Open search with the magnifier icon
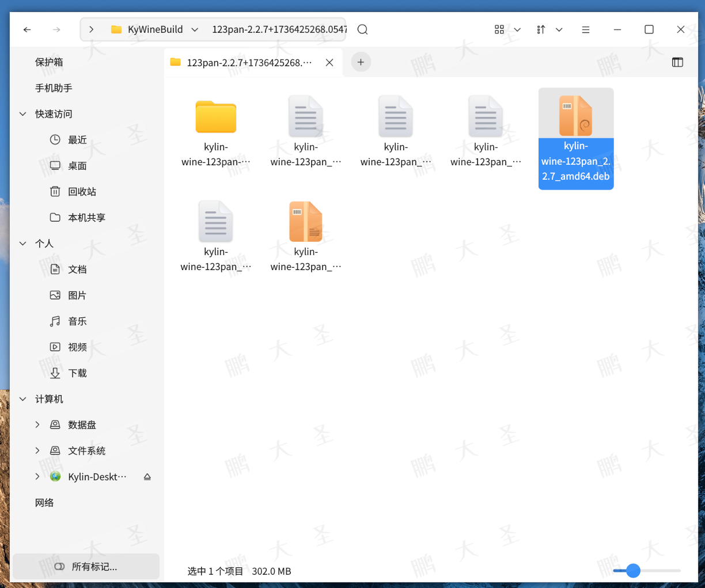Viewport: 705px width, 588px height. tap(362, 29)
